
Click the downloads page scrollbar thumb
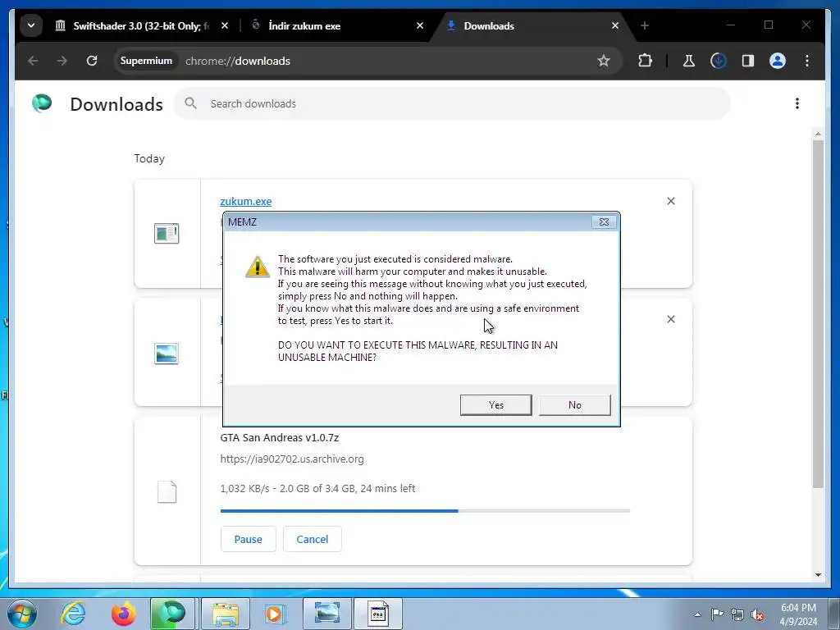point(818,314)
